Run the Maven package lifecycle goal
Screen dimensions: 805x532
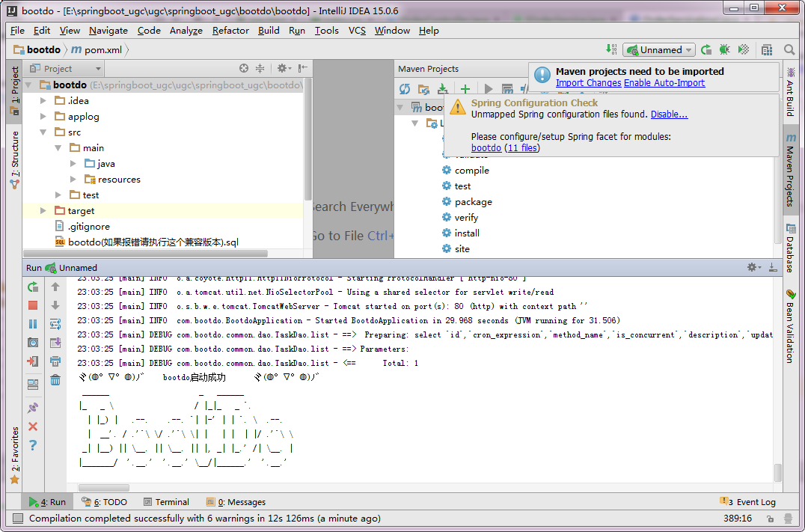473,202
